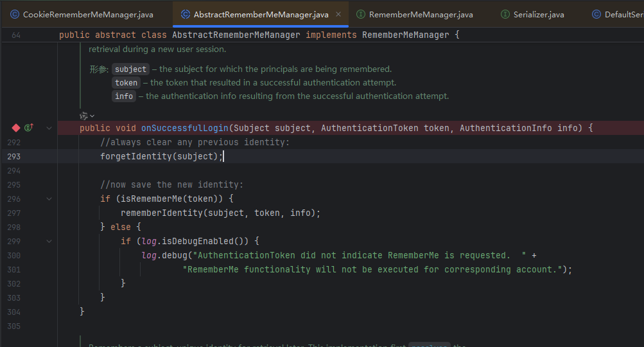644x347 pixels.
Task: Close the AbstractRememberMeManager.java tab
Action: tap(338, 14)
